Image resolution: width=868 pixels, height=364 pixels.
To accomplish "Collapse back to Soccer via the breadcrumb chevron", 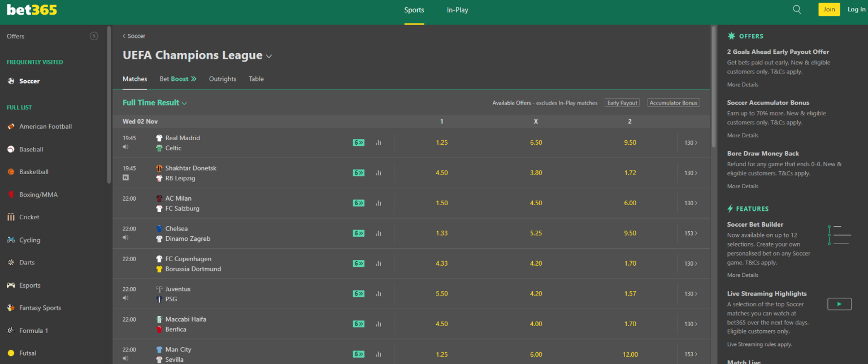I will (x=124, y=36).
